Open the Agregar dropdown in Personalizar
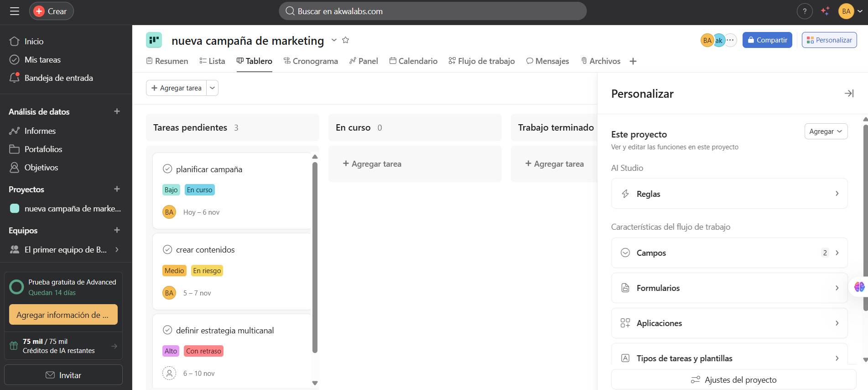The image size is (868, 390). tap(826, 131)
